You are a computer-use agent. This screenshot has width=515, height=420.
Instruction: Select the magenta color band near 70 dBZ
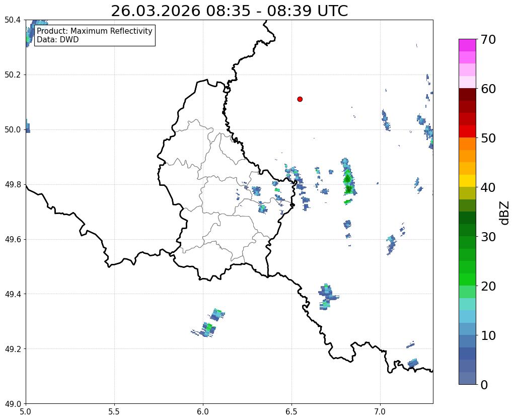(x=467, y=45)
